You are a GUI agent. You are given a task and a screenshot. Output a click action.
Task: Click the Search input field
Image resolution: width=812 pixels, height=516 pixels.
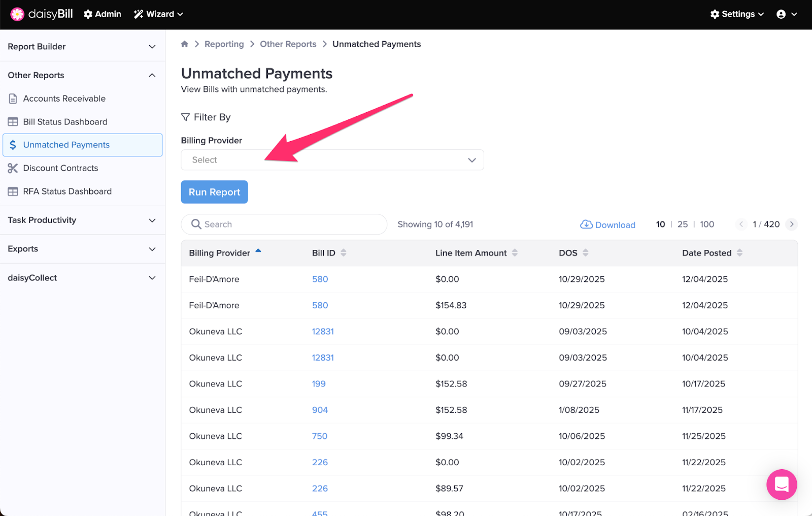click(289, 224)
